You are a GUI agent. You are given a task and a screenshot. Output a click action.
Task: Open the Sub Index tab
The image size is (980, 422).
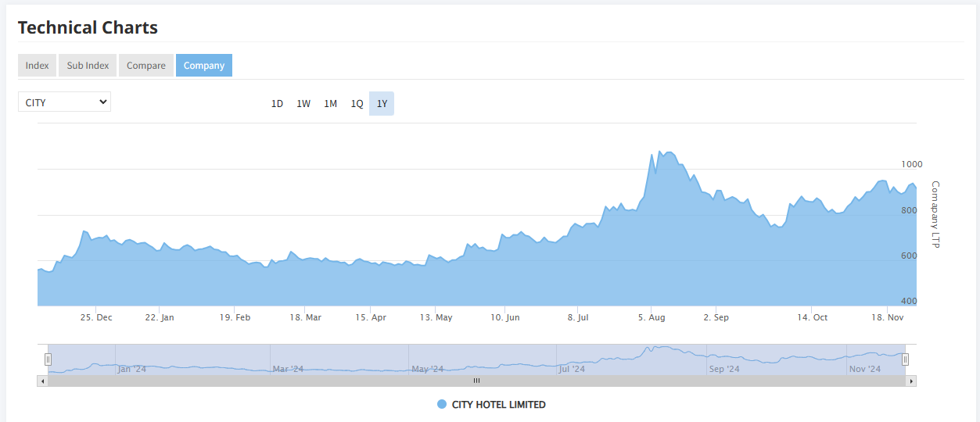88,66
